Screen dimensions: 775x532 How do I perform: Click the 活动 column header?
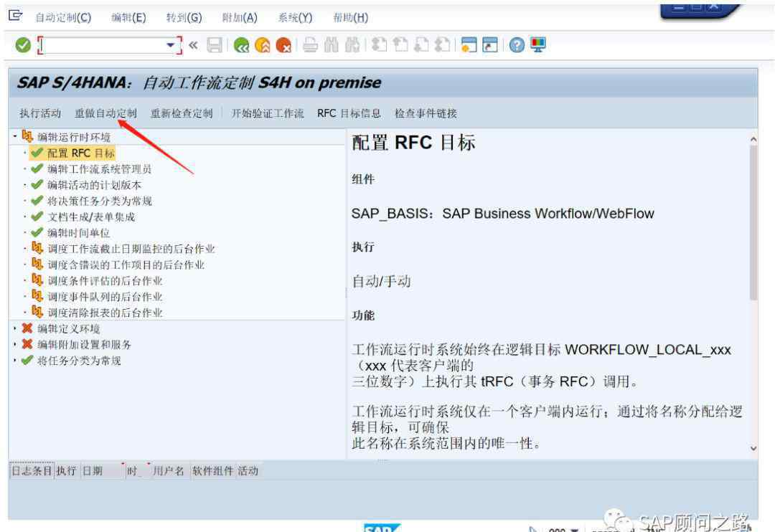[x=248, y=471]
